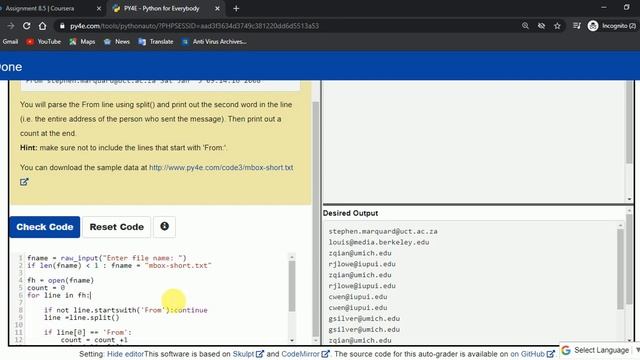Viewport: 640px width, 360px height.
Task: Click the line with raw_input in editor
Action: click(x=107, y=258)
